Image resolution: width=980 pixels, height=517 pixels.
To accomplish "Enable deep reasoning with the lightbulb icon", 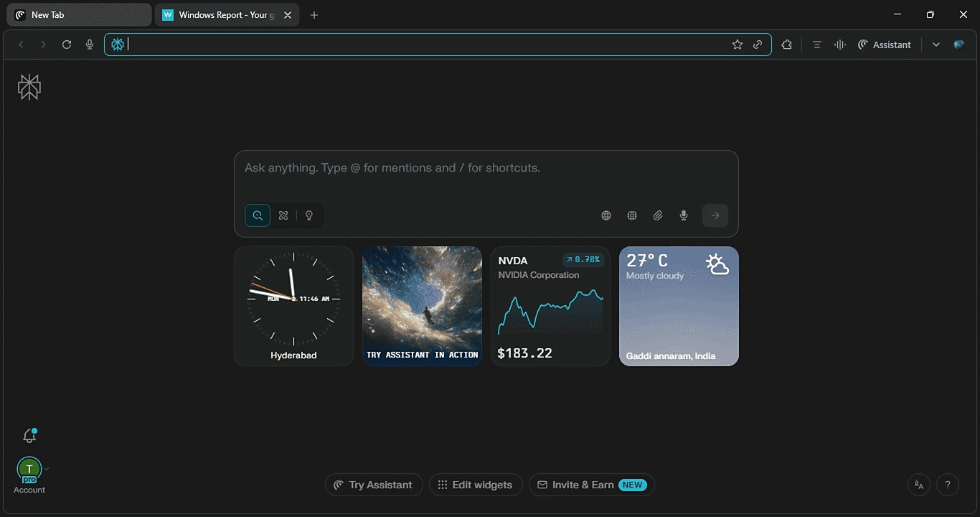I will click(308, 215).
